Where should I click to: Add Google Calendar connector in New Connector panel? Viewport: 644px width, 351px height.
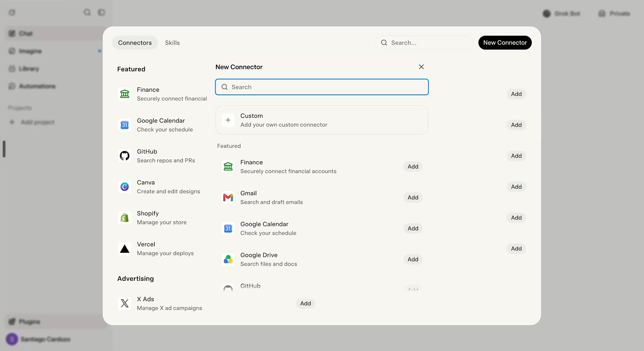pyautogui.click(x=413, y=228)
